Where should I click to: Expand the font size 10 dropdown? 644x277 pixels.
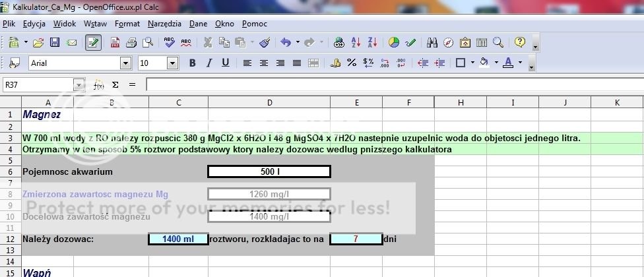[172, 63]
